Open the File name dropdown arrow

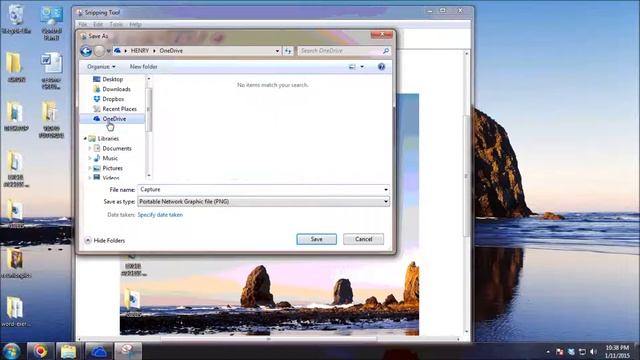[386, 189]
